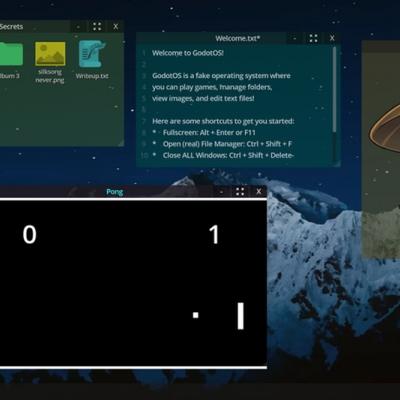Minimize the Pong window
Image resolution: width=400 pixels, height=400 pixels.
[x=221, y=192]
